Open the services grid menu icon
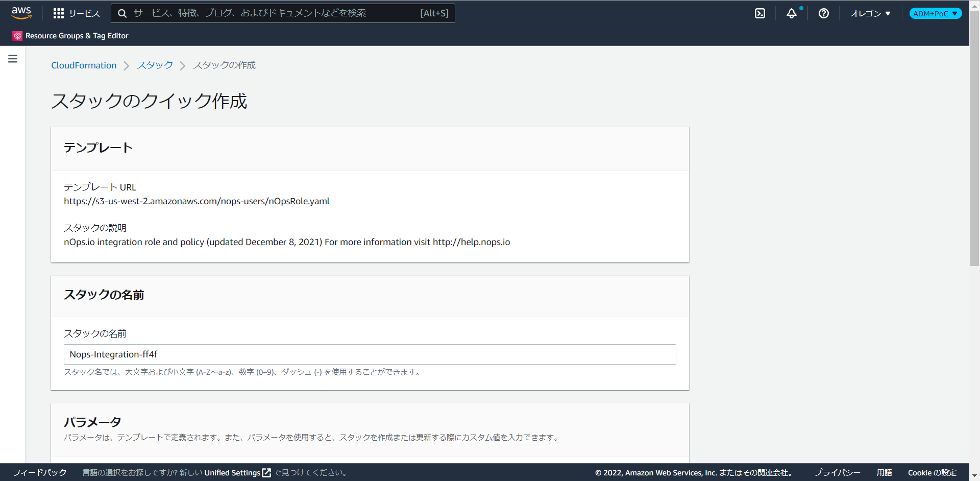This screenshot has height=481, width=980. coord(59,13)
